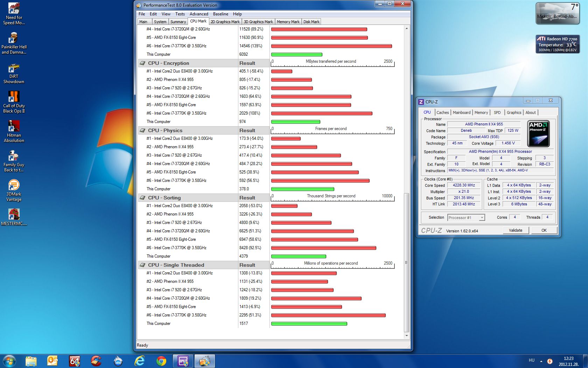Click the CPU - Encryption section icon
Viewport: 588px width, 368px height.
coord(142,63)
